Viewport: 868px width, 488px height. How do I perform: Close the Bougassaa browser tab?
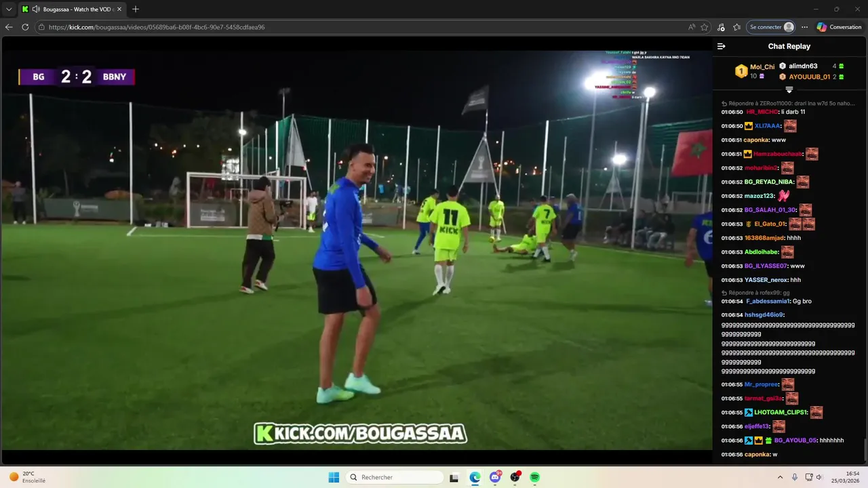[119, 9]
